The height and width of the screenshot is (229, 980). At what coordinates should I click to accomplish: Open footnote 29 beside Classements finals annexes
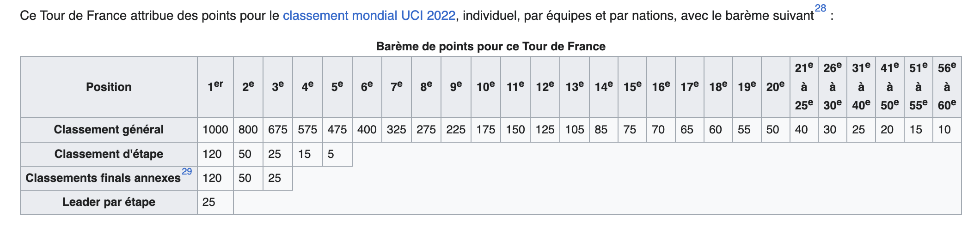[x=187, y=172]
